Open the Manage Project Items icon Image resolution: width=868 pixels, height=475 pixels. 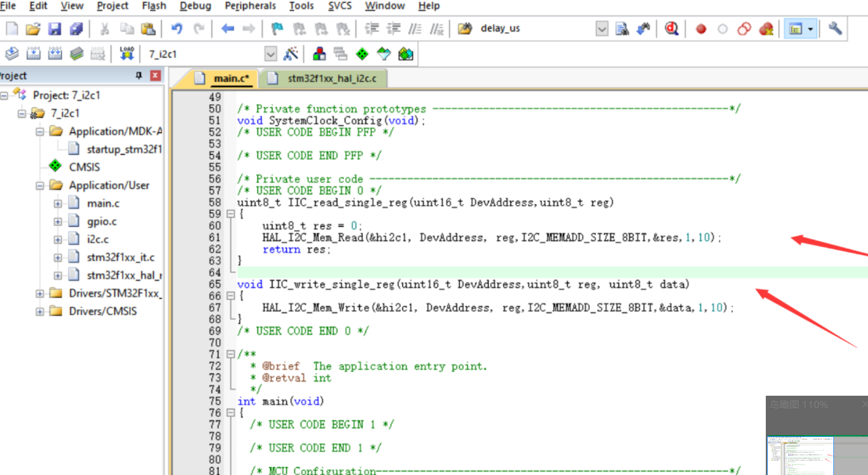tap(319, 53)
